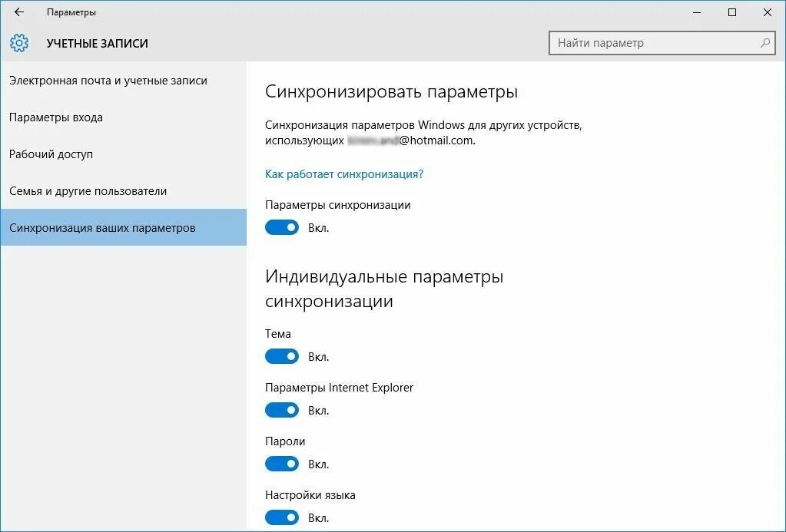Open Электронная почта и учетные записи

(108, 81)
